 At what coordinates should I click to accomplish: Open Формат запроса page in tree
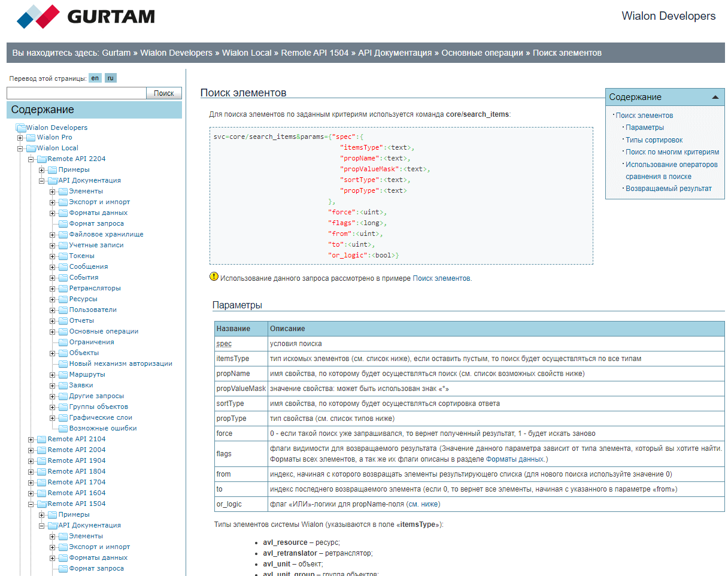(96, 223)
